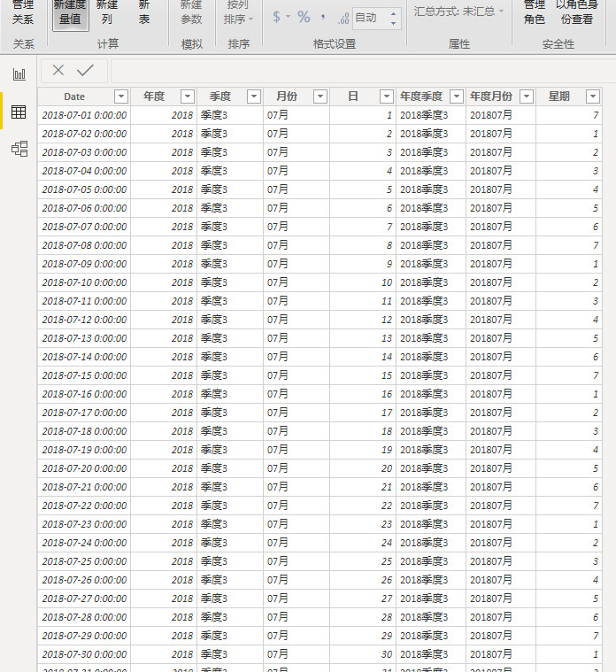The image size is (616, 672).
Task: Click cell 2018-07-30 0:00:00
Action: [84, 654]
